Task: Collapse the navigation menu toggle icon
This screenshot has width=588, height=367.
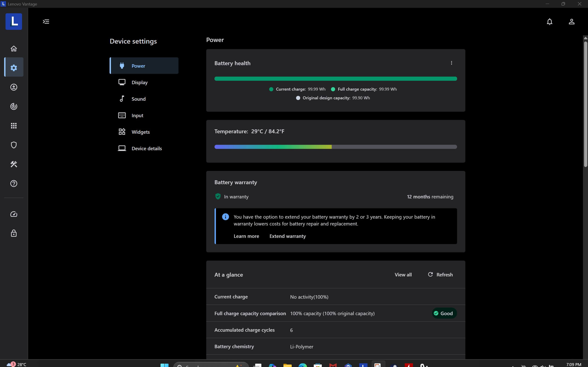Action: [46, 22]
